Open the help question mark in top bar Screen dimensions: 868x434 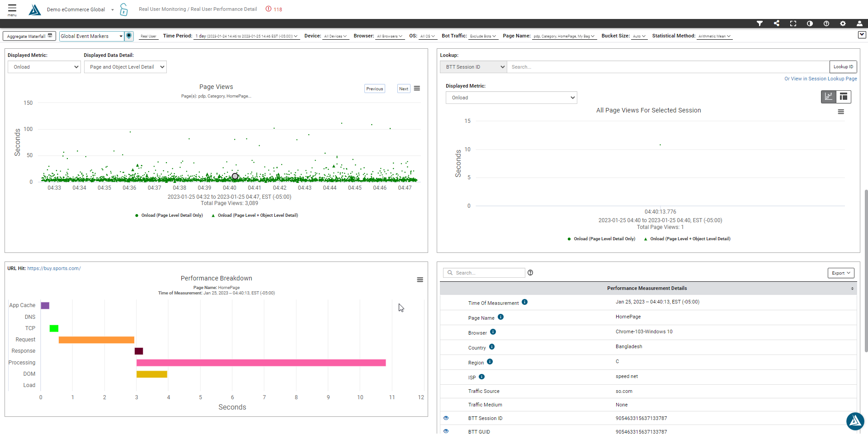pyautogui.click(x=826, y=23)
